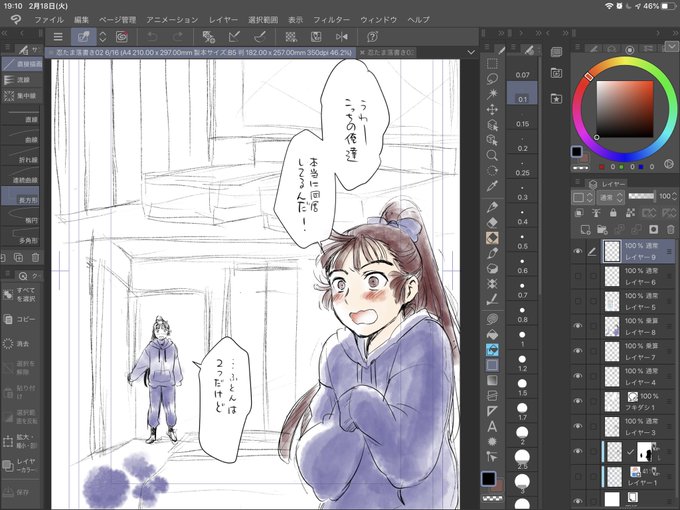
Task: Open the tool palette hamburger menu
Action: 487,46
